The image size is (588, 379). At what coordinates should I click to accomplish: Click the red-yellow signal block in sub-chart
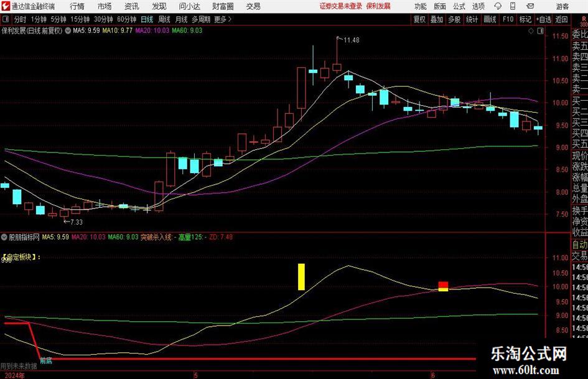click(443, 286)
